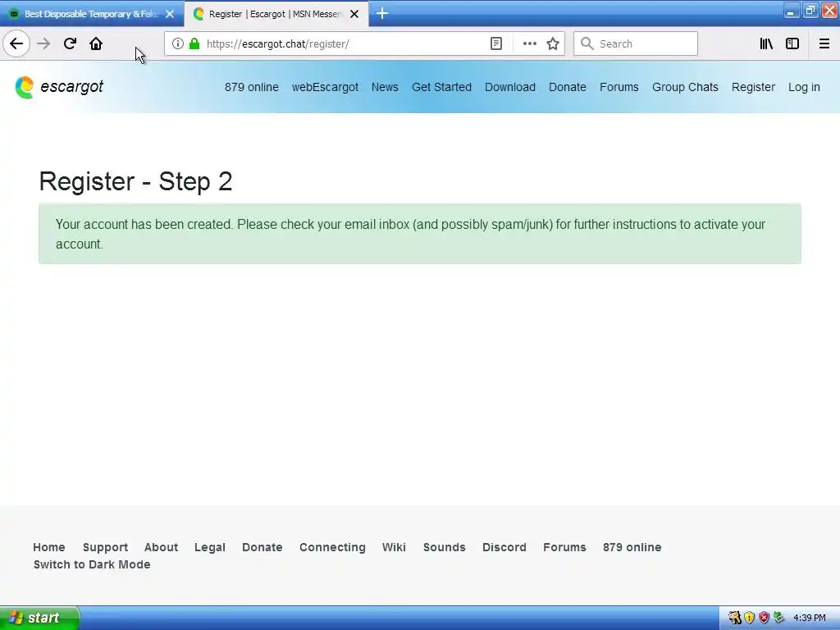Open footer Donate link
This screenshot has width=840, height=630.
(x=262, y=547)
